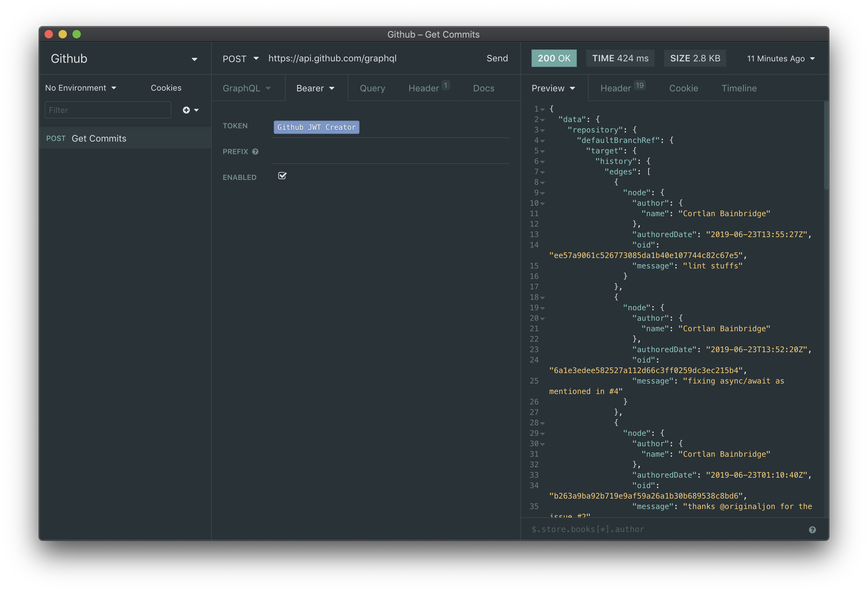The height and width of the screenshot is (592, 868).
Task: Open the POST method dropdown
Action: click(241, 59)
